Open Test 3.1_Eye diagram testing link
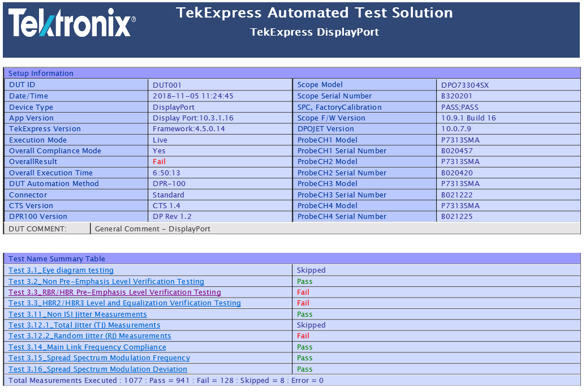Image resolution: width=586 pixels, height=392 pixels. pos(61,270)
